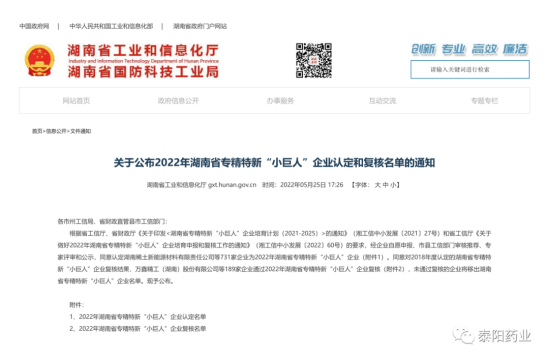Open the 专题专栏 navigation tab

pos(484,101)
